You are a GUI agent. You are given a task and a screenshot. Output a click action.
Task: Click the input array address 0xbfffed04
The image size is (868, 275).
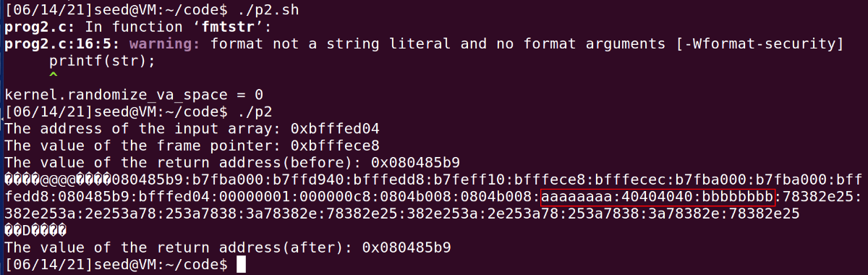tap(335, 130)
